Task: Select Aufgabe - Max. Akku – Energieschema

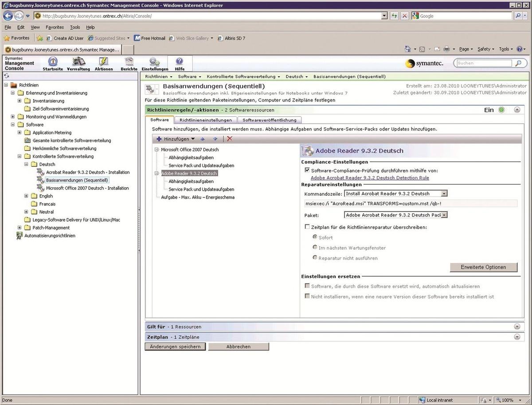Action: [x=198, y=197]
